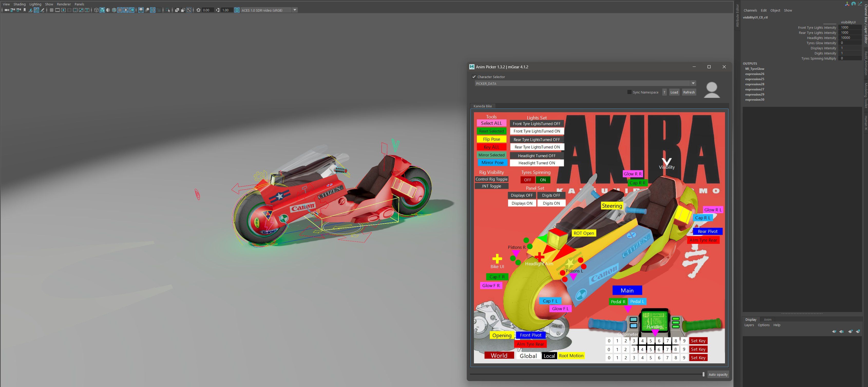Click move layer up icon
This screenshot has height=387, width=868.
(834, 331)
